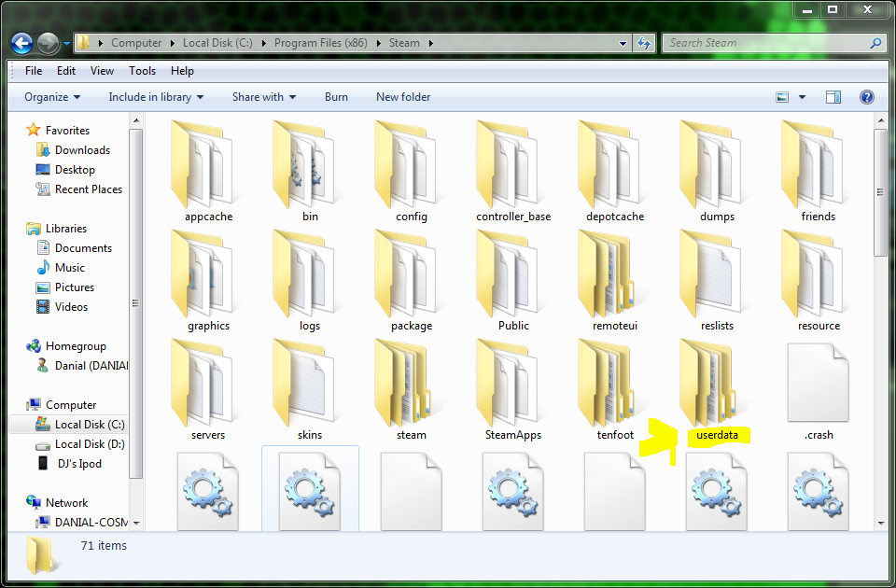896x588 pixels.
Task: Open the skins folder
Action: pyautogui.click(x=310, y=390)
